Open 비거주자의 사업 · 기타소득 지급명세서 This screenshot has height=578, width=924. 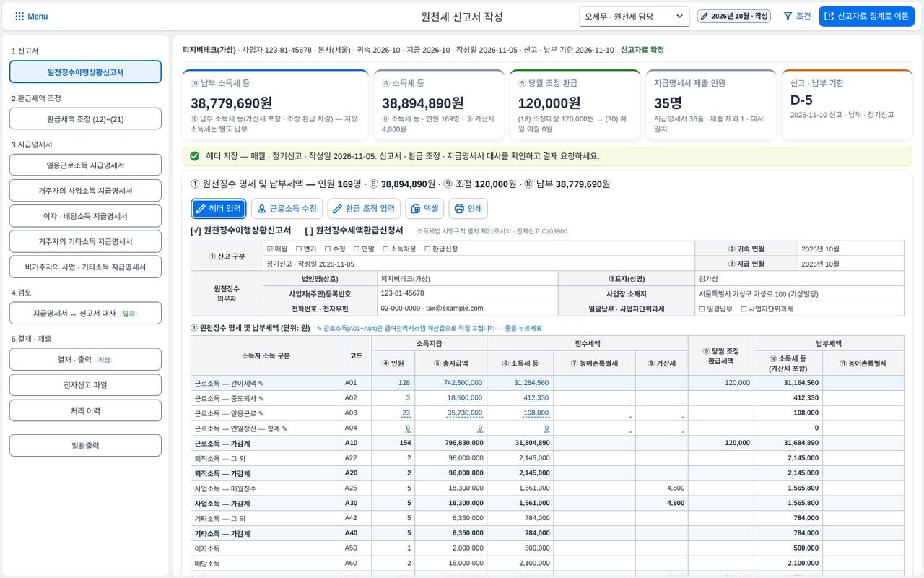click(85, 267)
